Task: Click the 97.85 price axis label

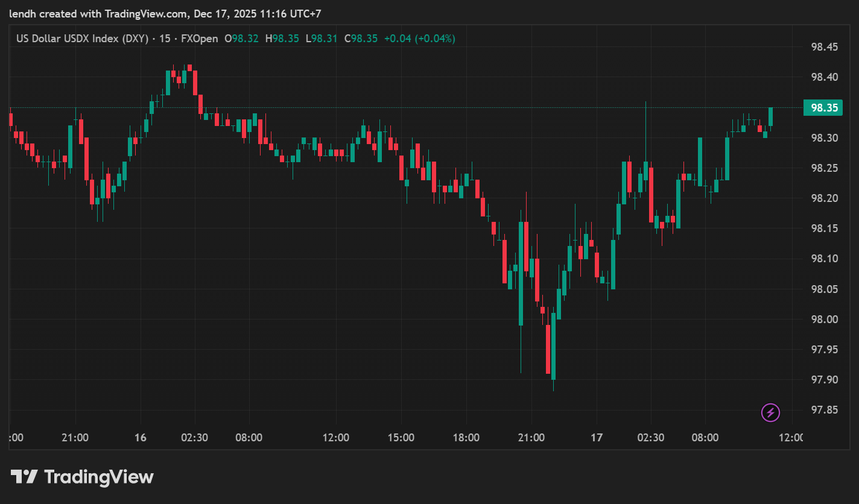Action: point(824,410)
